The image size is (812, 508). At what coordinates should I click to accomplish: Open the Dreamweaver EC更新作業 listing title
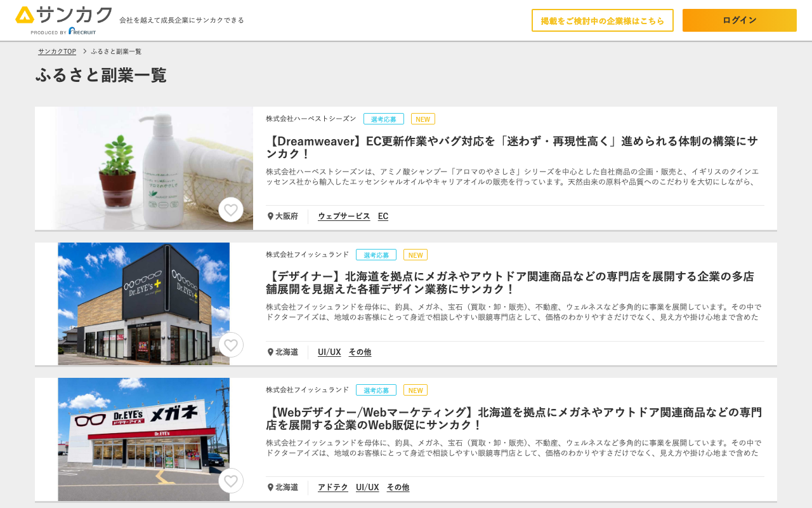(512, 147)
